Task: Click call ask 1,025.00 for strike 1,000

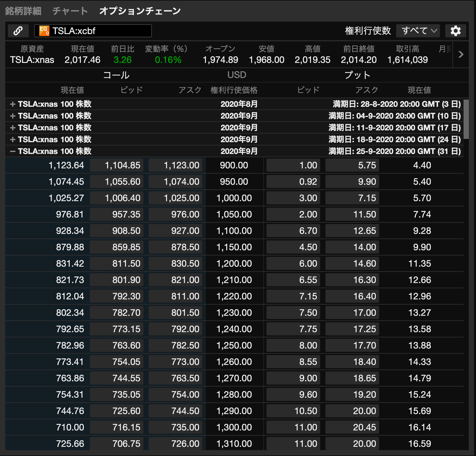Action: coord(175,198)
